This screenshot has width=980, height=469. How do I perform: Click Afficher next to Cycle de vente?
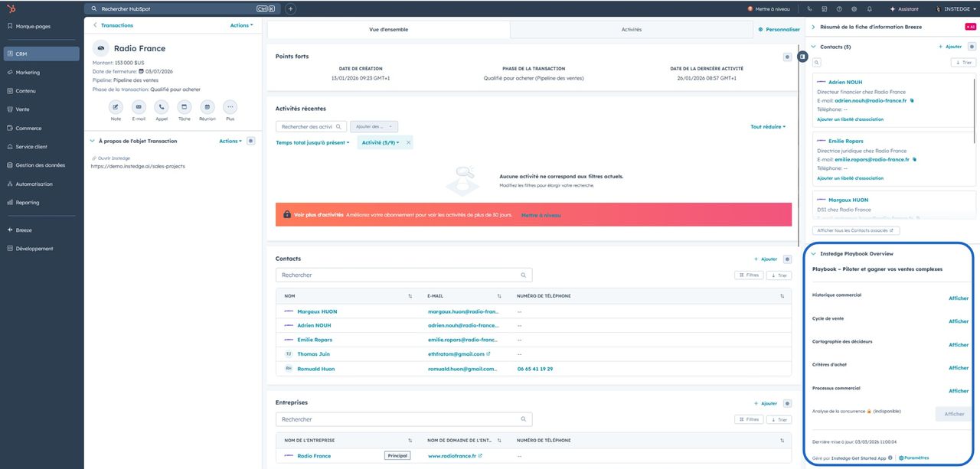(958, 321)
